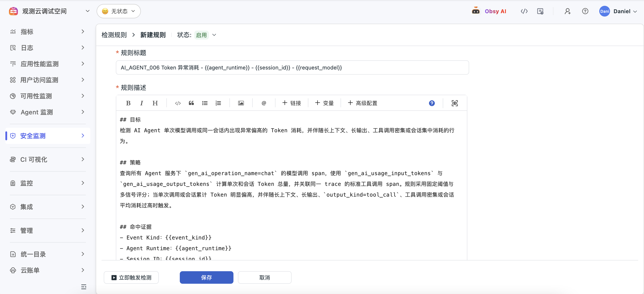
Task: Expand the Agent 监测 chevron
Action: pyautogui.click(x=83, y=112)
